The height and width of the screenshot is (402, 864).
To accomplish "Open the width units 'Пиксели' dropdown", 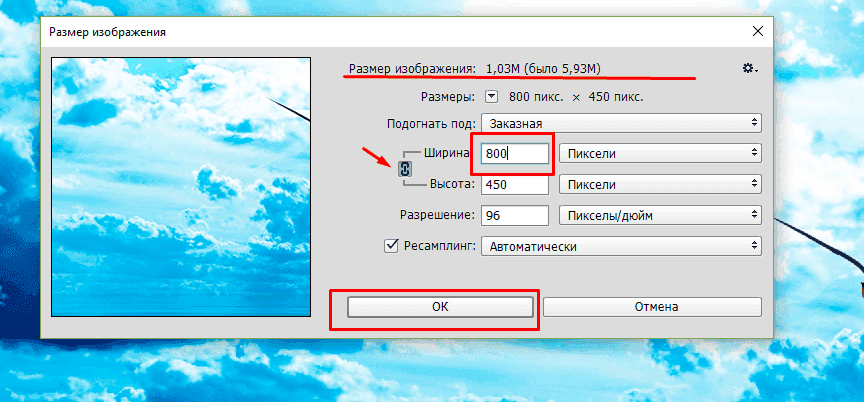I will point(660,154).
